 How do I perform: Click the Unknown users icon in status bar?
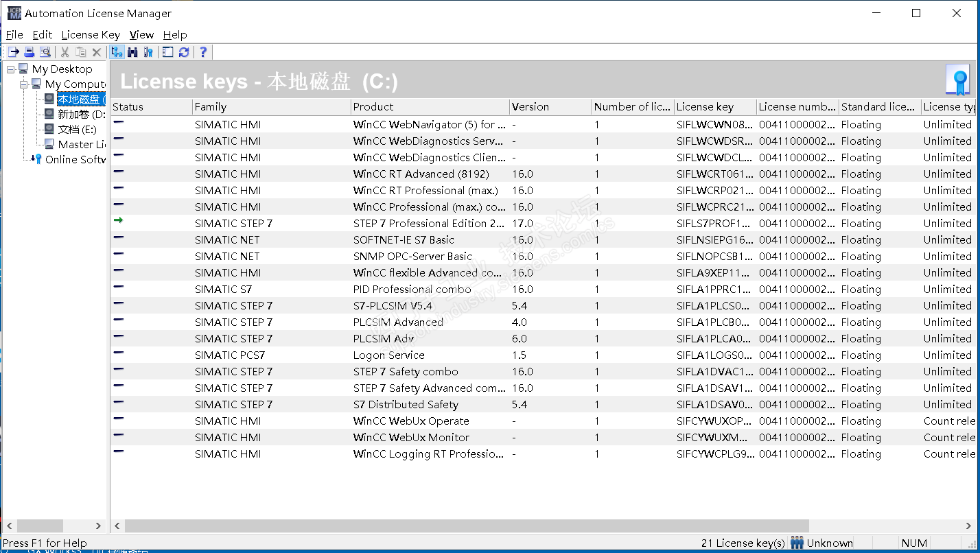click(797, 543)
